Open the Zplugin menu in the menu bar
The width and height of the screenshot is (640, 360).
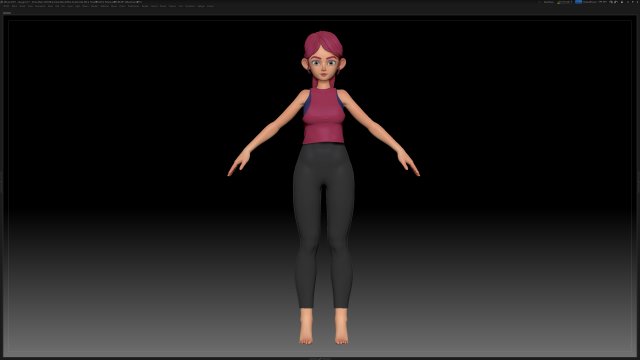click(201, 6)
